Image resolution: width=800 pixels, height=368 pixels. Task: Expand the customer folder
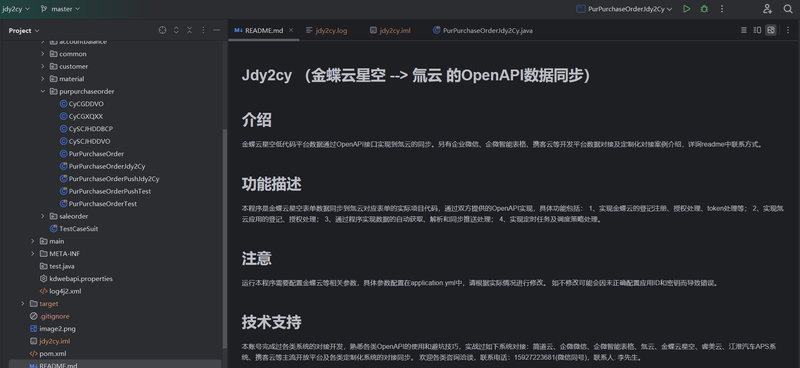point(43,66)
